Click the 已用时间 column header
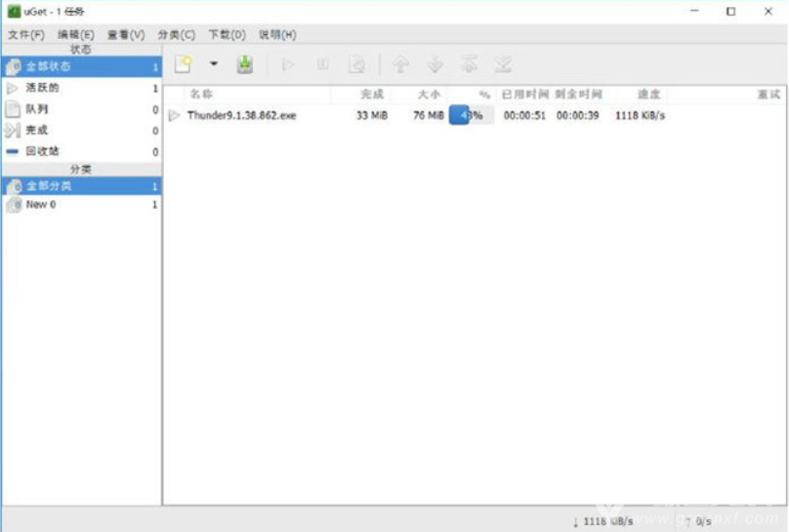The width and height of the screenshot is (789, 532). coord(524,94)
